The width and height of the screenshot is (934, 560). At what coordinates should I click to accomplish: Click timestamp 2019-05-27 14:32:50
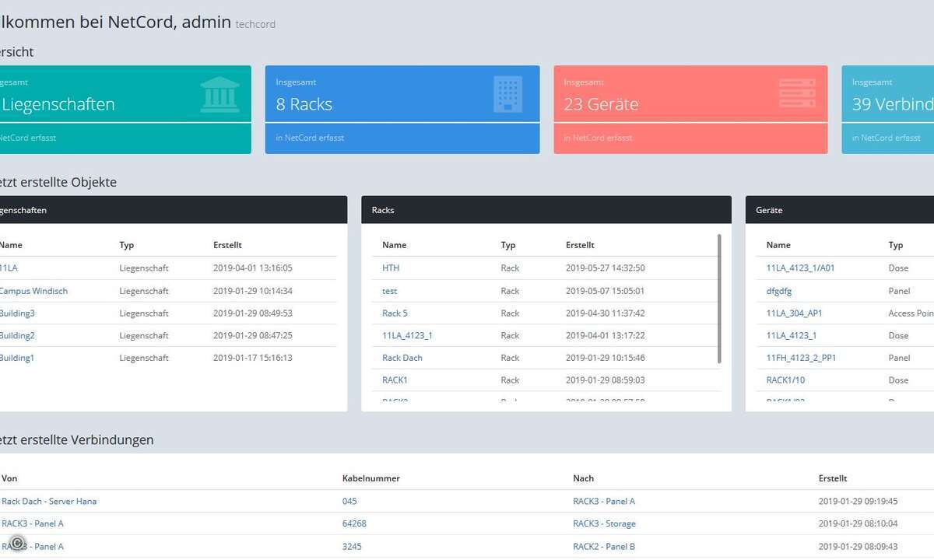(x=606, y=268)
